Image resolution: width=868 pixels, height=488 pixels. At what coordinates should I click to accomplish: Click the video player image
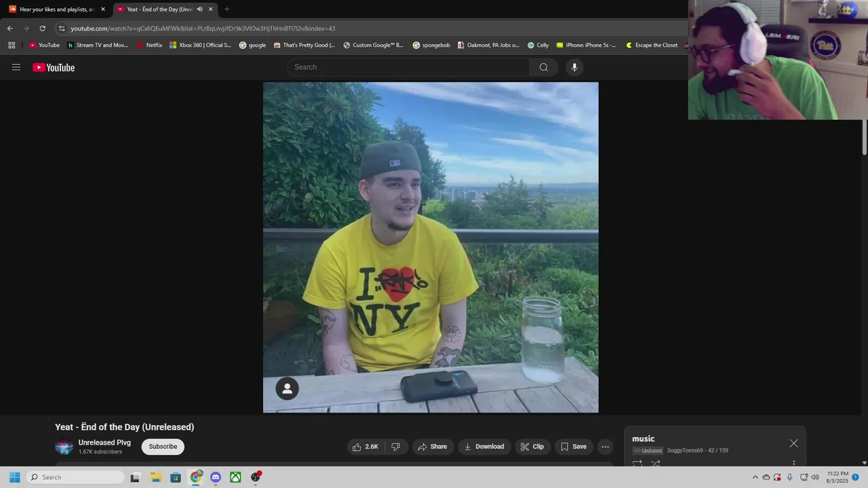[x=431, y=247]
